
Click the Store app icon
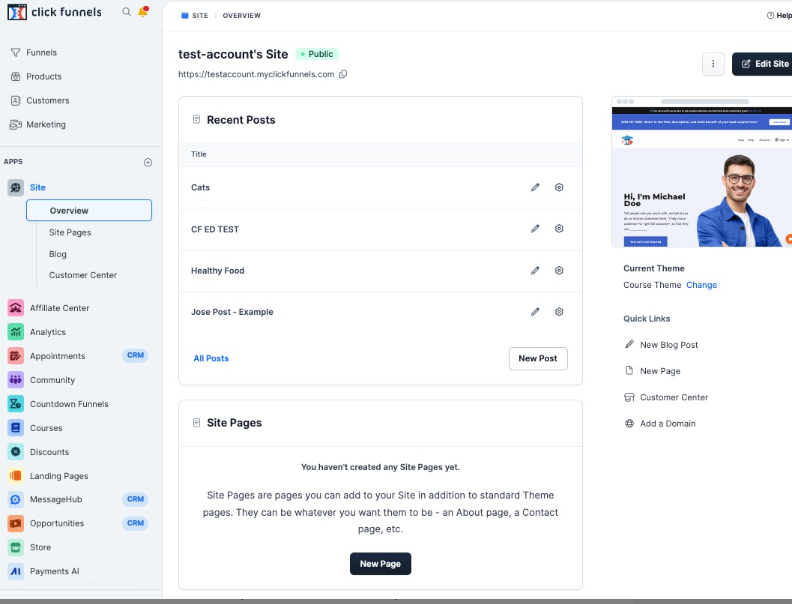[x=16, y=547]
